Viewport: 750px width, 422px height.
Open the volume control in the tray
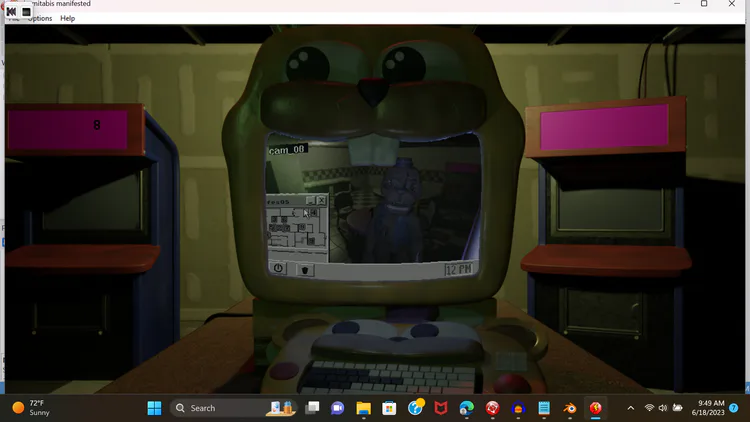click(663, 408)
